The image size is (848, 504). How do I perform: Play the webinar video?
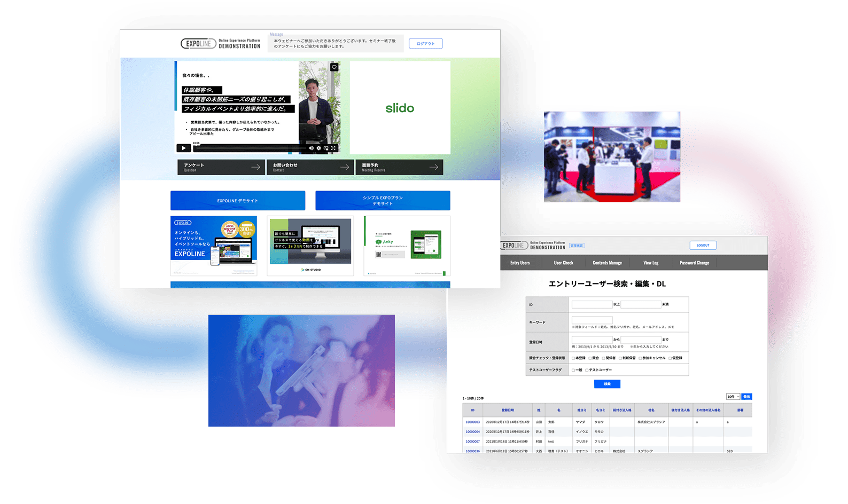[x=183, y=148]
